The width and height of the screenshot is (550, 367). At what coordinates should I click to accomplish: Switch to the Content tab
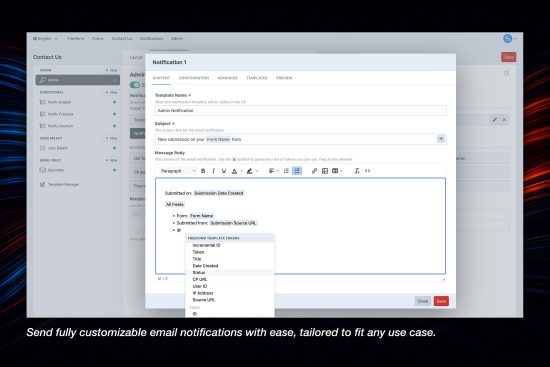(x=161, y=78)
